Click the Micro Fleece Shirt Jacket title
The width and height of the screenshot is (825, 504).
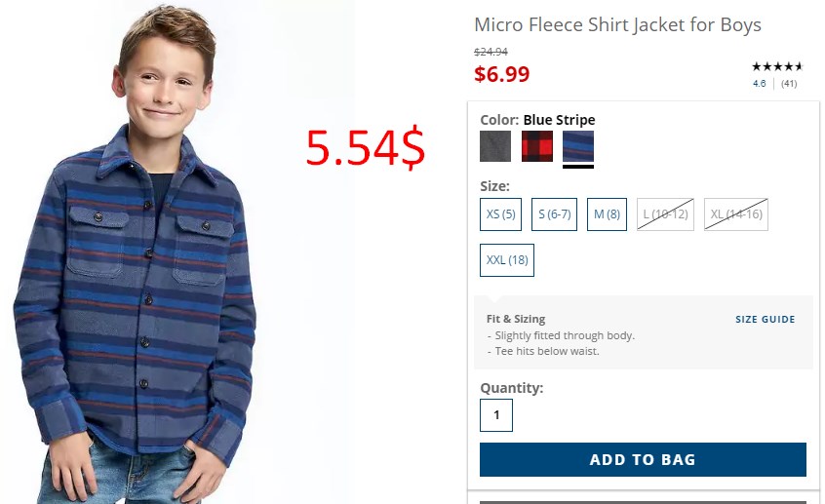click(x=617, y=24)
